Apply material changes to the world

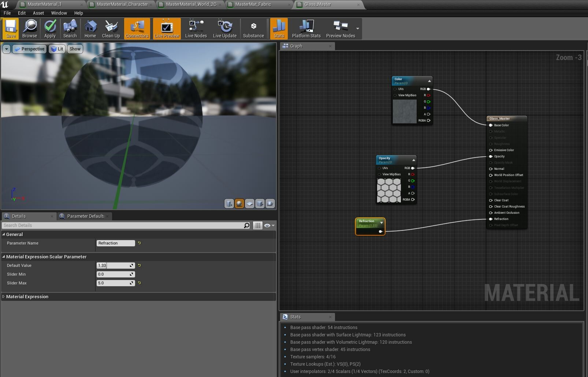(50, 29)
